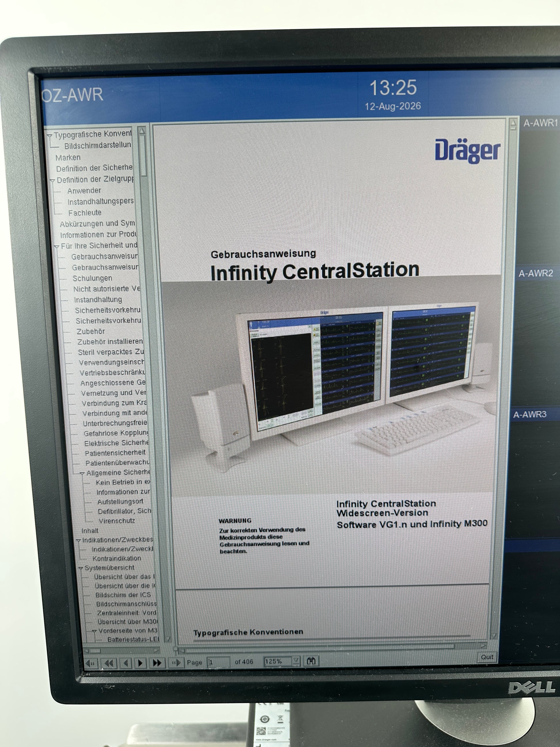Image resolution: width=560 pixels, height=747 pixels.
Task: Select the Elektrische Sicherheit entry
Action: [117, 443]
